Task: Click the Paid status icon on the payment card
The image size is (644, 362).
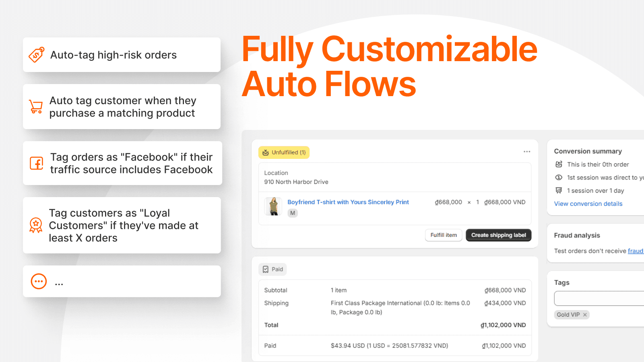Action: (x=266, y=269)
